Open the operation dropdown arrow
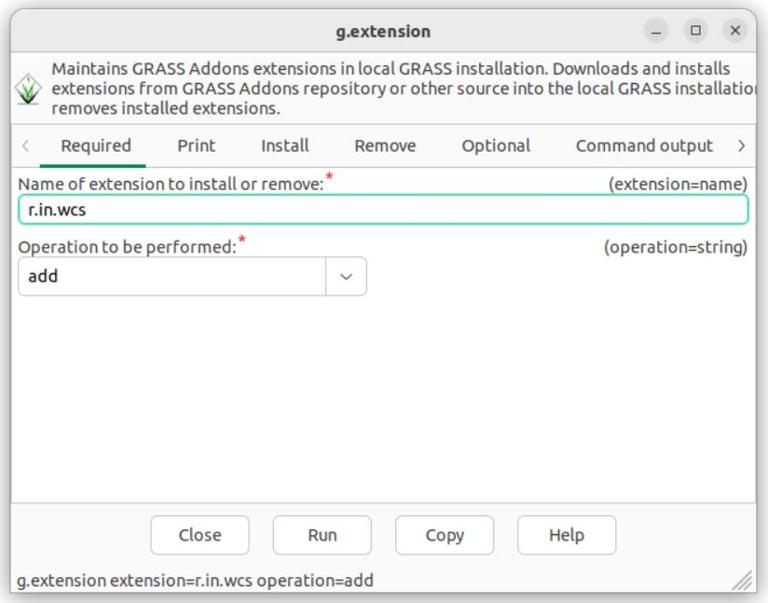The width and height of the screenshot is (768, 603). [346, 276]
